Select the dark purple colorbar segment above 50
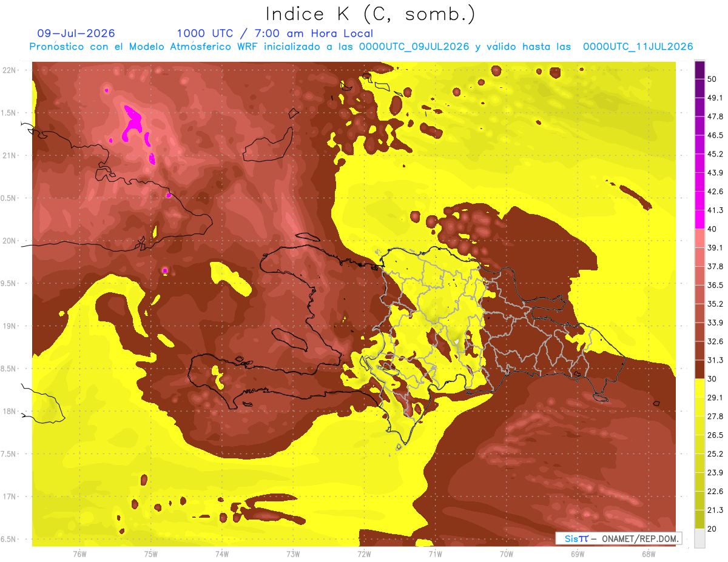 (699, 70)
